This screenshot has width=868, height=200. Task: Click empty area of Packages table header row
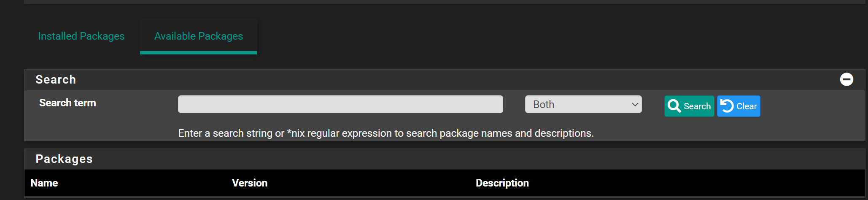[x=696, y=183]
